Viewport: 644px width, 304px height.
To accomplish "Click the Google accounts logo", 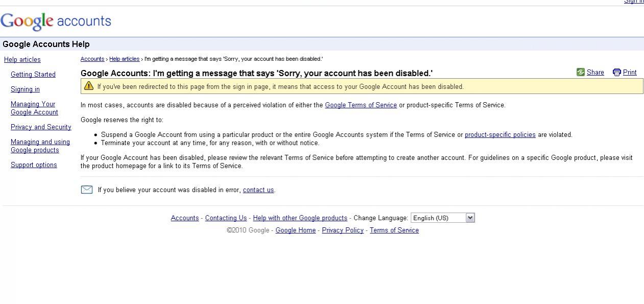I will pyautogui.click(x=56, y=21).
